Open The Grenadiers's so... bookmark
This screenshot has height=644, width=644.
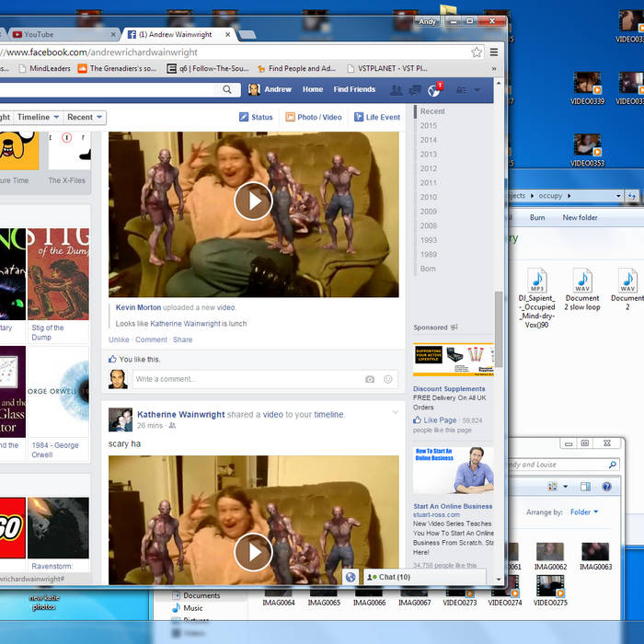(x=118, y=69)
